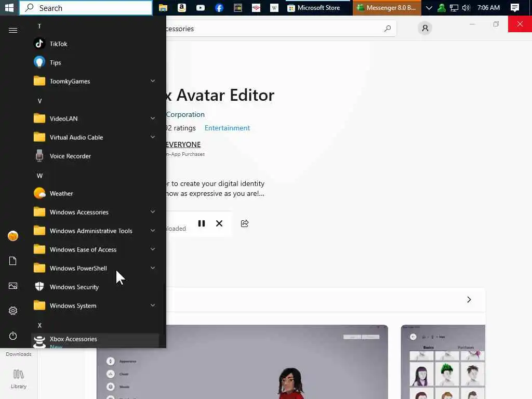Click the Store search magnifier icon
This screenshot has height=399, width=532.
(388, 29)
